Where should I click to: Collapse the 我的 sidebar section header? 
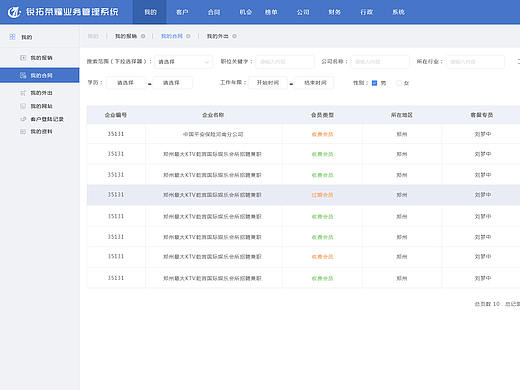click(40, 37)
